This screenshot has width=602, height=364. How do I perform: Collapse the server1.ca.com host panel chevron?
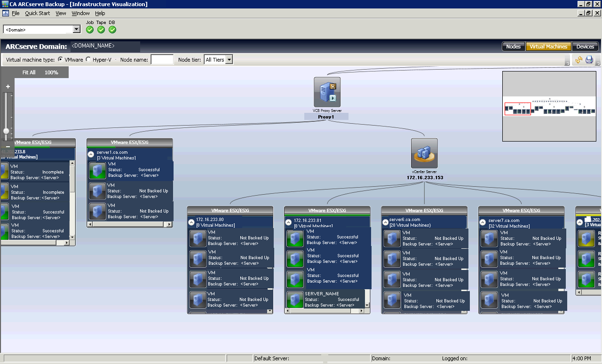(x=92, y=153)
